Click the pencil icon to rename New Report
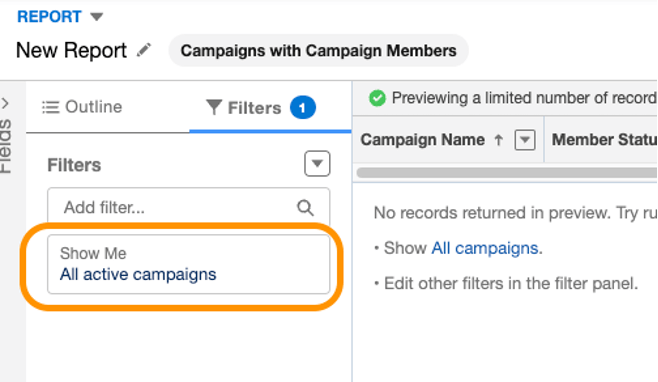658x382 pixels. pos(144,50)
